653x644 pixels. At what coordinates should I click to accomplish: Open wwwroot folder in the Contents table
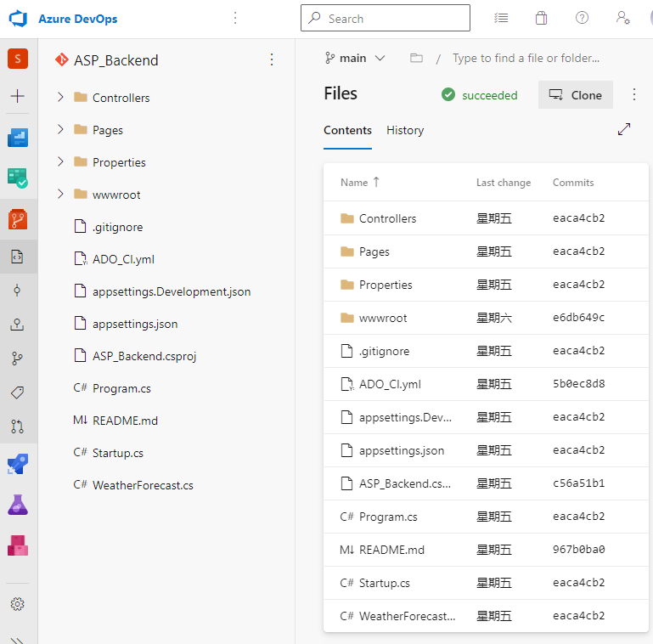click(383, 319)
